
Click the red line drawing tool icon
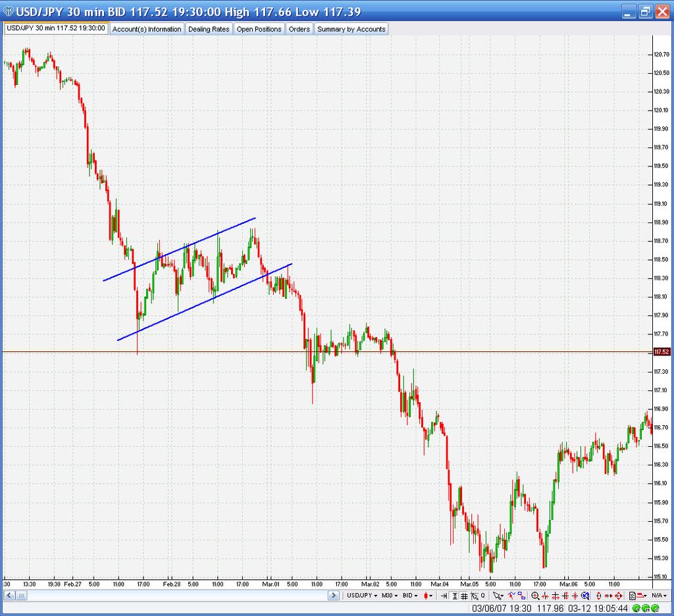tap(511, 596)
